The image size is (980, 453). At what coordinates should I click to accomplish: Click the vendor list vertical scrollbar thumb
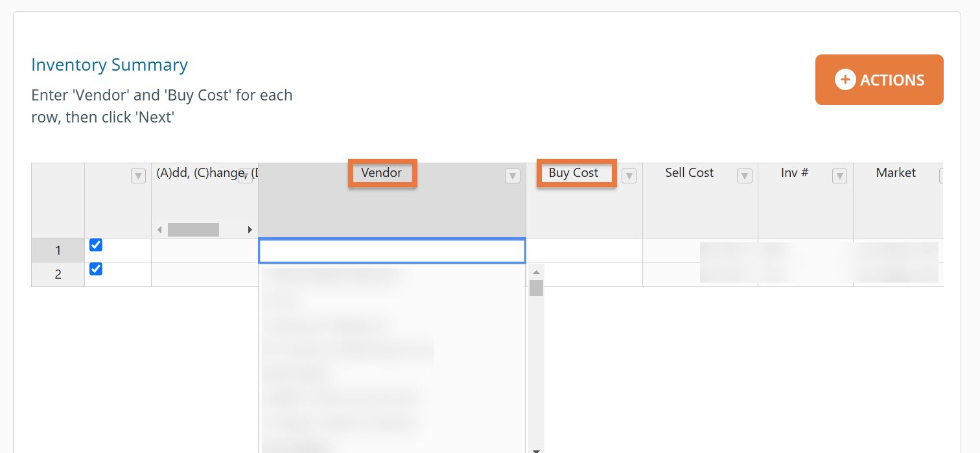[535, 288]
